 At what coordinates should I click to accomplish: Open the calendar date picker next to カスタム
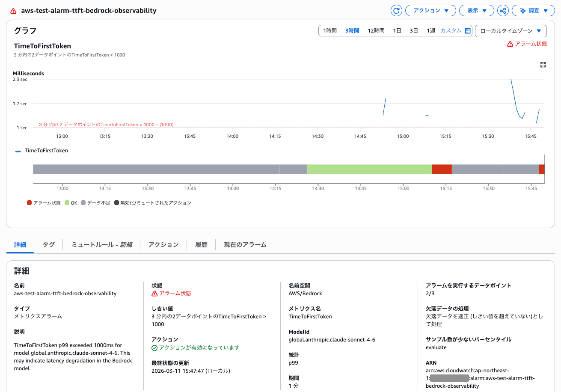pyautogui.click(x=467, y=30)
